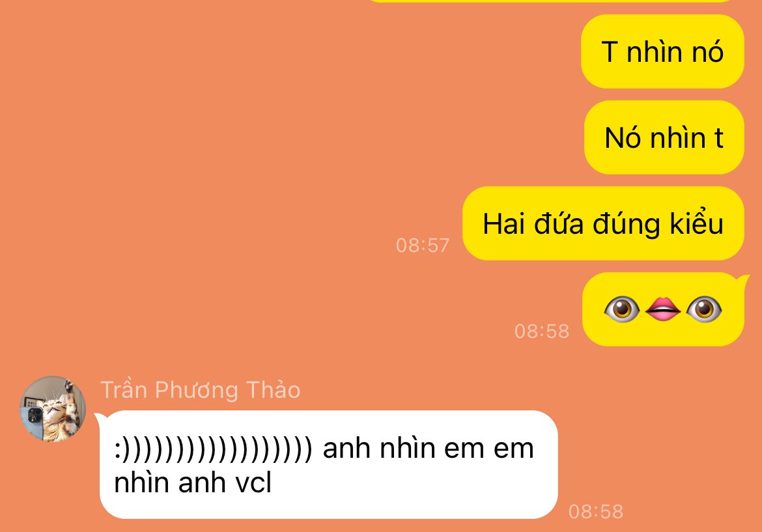
Task: Select the "T nhìn nó" message bubble
Action: (662, 51)
